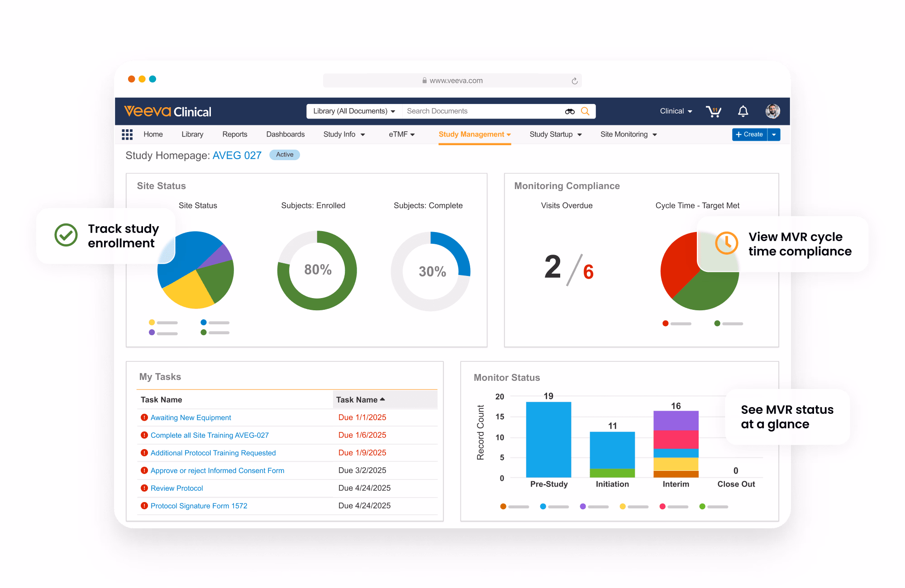Click the 80% Subjects Enrolled progress ring

(317, 270)
